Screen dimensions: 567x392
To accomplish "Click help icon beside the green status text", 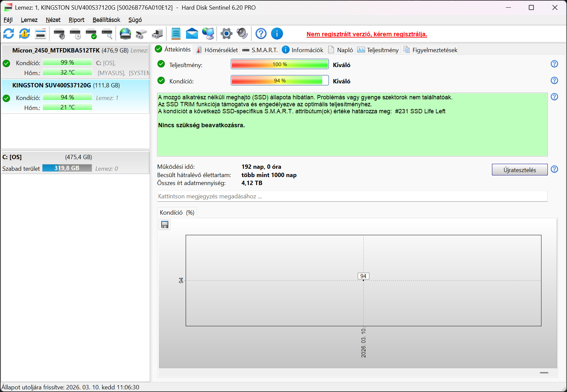I will click(554, 97).
